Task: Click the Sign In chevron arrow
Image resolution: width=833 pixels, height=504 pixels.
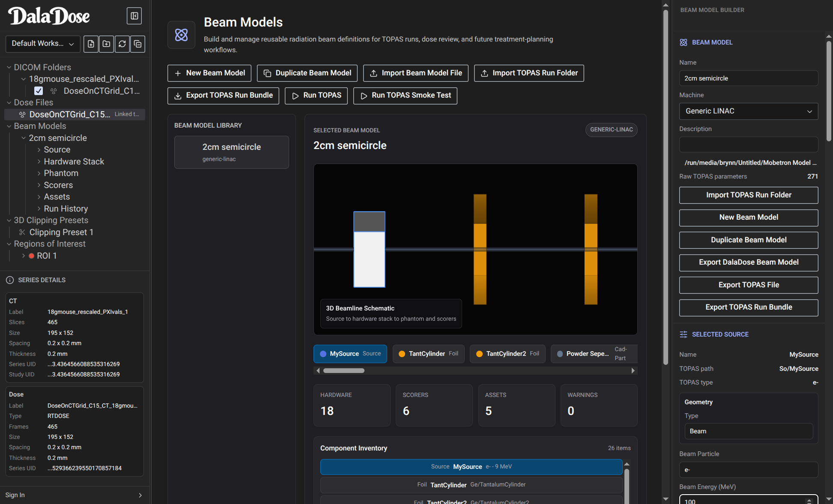Action: (140, 495)
